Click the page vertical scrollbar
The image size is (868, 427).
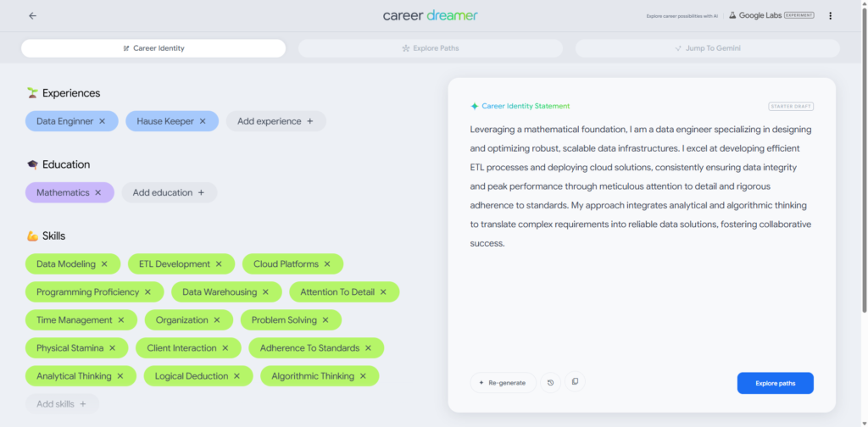click(x=864, y=160)
